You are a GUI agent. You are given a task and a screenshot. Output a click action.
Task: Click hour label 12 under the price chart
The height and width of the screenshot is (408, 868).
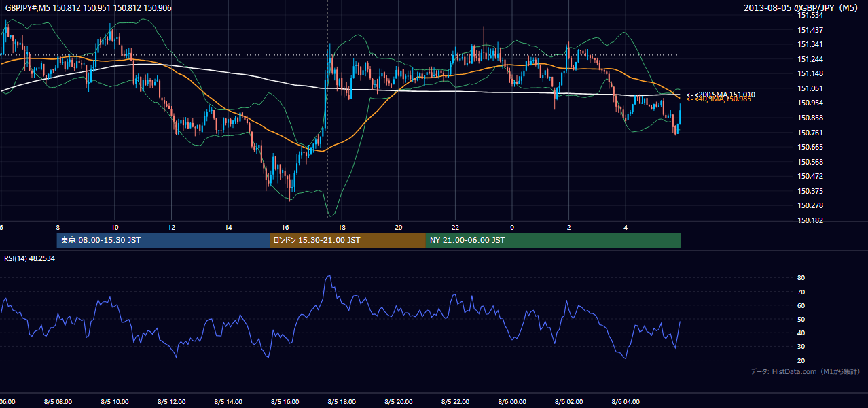pos(172,228)
